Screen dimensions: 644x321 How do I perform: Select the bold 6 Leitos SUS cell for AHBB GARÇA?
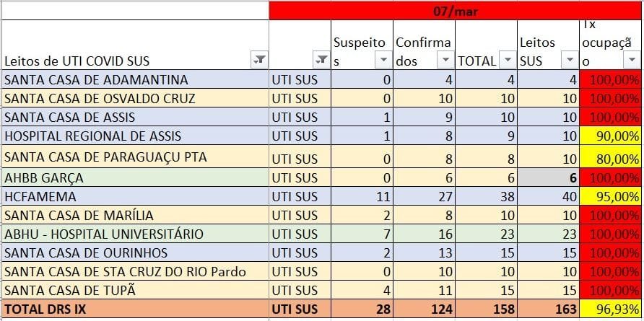click(548, 177)
